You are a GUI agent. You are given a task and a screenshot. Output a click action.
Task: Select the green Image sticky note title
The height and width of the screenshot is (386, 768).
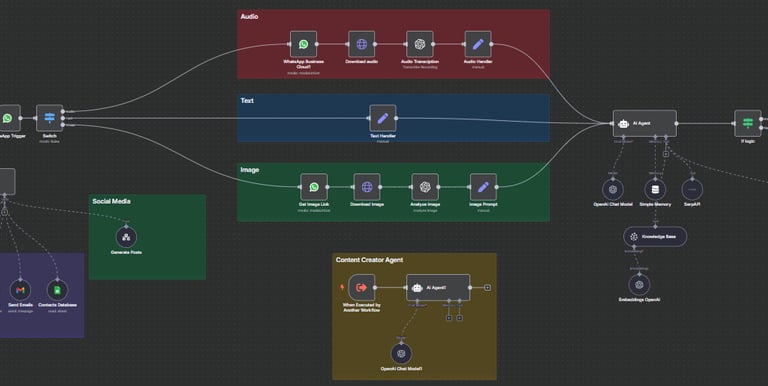pos(249,170)
